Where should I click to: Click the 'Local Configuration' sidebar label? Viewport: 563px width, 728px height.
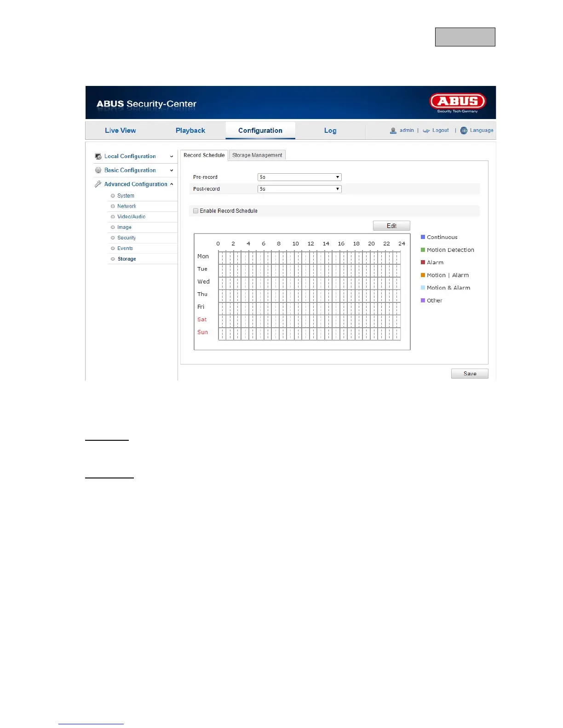click(x=130, y=156)
